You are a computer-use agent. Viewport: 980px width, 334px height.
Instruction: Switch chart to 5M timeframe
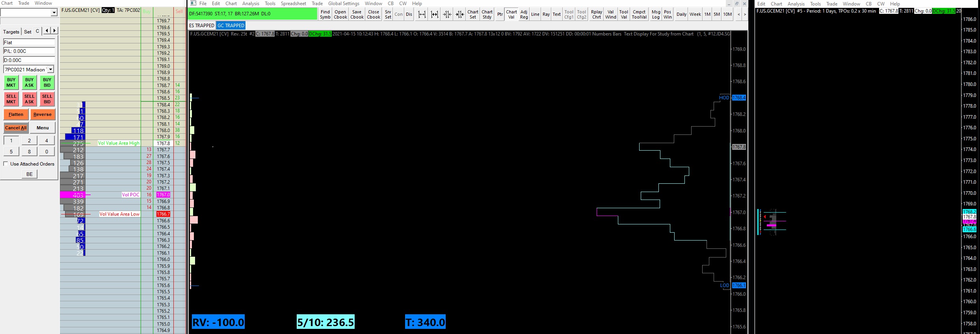[x=716, y=15]
